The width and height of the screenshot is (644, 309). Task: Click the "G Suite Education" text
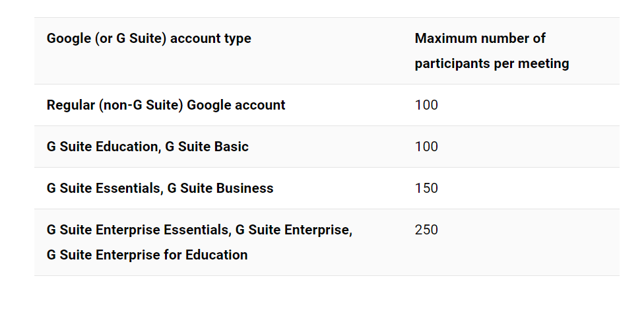pos(102,147)
